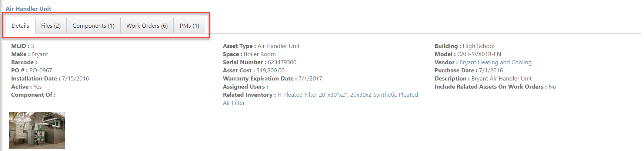The image size is (644, 151).
Task: Click the Warranty Expiration Date 7/1/2017
Action: coord(310,79)
